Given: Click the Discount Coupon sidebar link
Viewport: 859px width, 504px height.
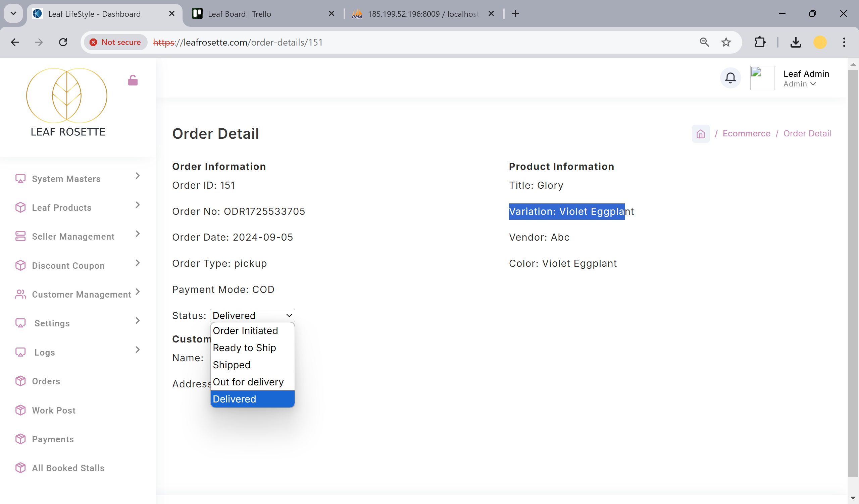Looking at the screenshot, I should click(x=68, y=265).
